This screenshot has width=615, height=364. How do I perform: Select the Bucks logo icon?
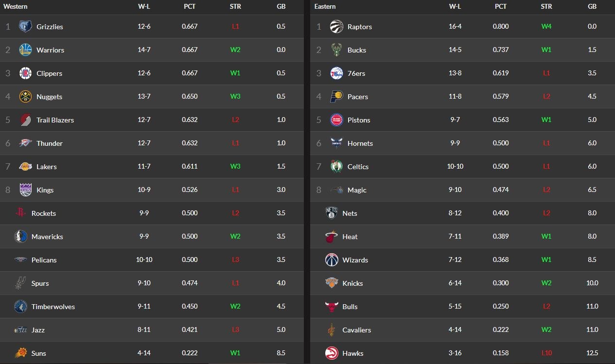click(336, 50)
